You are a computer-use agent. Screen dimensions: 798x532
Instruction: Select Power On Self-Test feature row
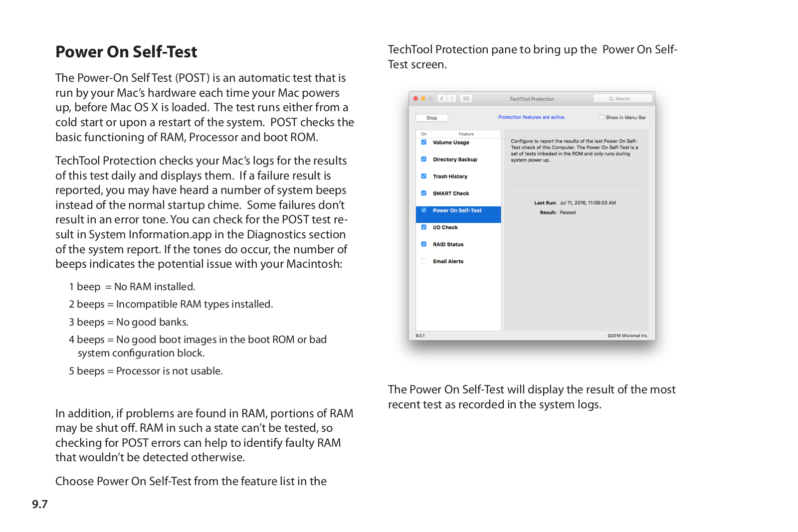458,214
